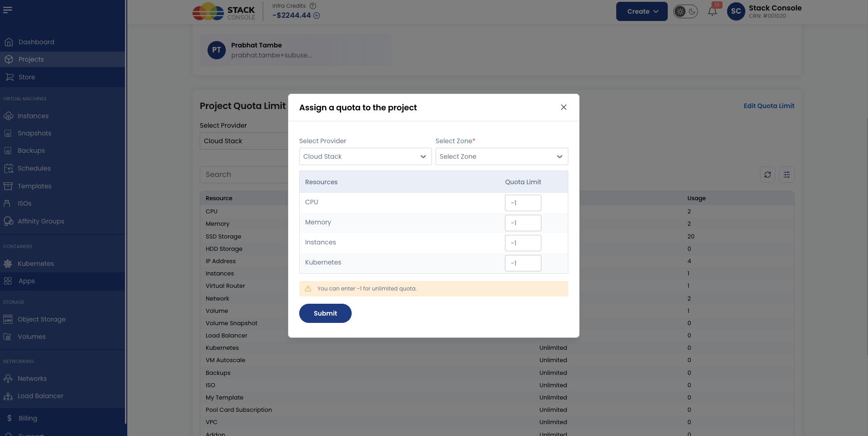Click the PT user avatar
The image size is (868, 436).
pyautogui.click(x=217, y=50)
